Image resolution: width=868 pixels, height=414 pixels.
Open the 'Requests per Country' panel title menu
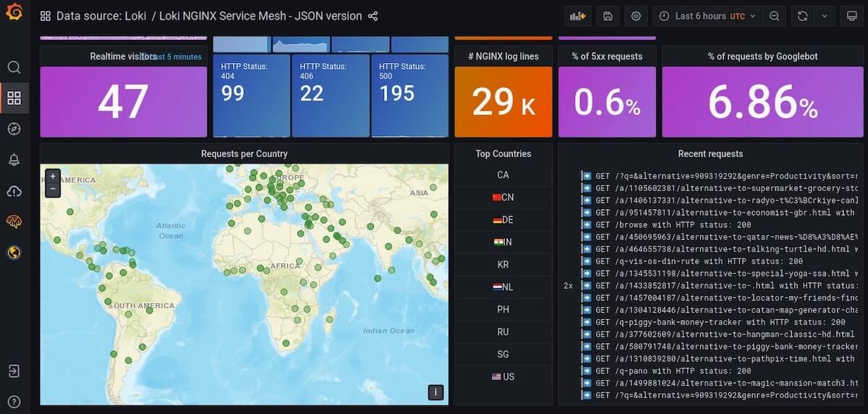[x=244, y=153]
